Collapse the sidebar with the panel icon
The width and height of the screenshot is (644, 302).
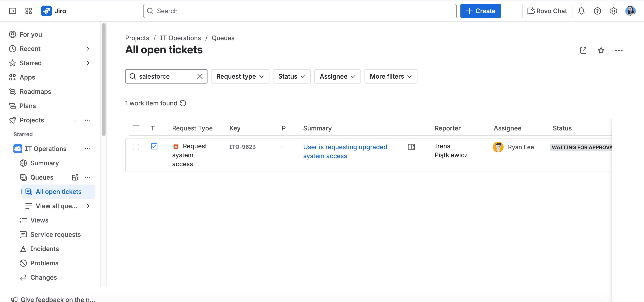[12, 11]
